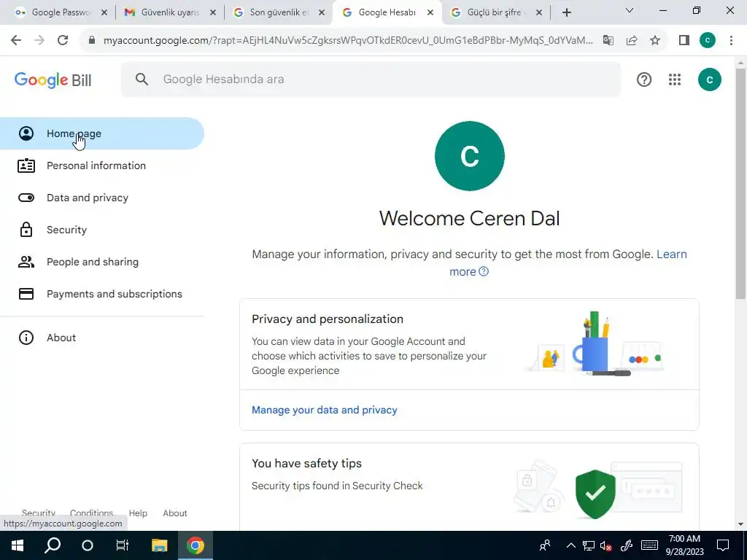This screenshot has width=747, height=560.
Task: Open new tab with plus button
Action: [x=566, y=12]
